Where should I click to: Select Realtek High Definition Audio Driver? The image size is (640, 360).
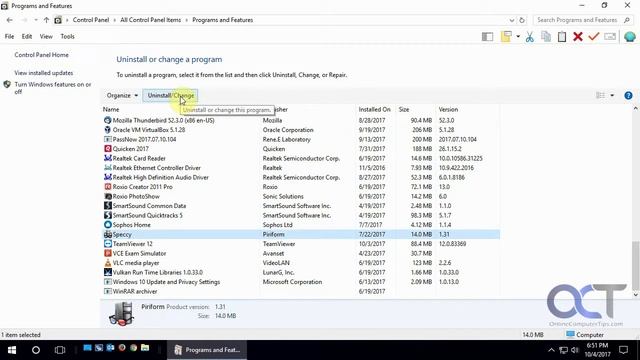tap(301, 177)
